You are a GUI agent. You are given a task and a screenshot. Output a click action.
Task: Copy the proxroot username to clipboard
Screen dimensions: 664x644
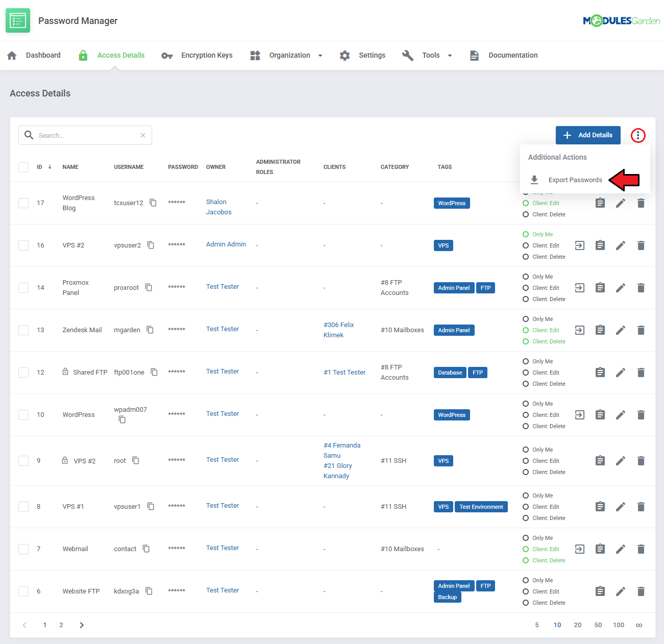point(149,287)
